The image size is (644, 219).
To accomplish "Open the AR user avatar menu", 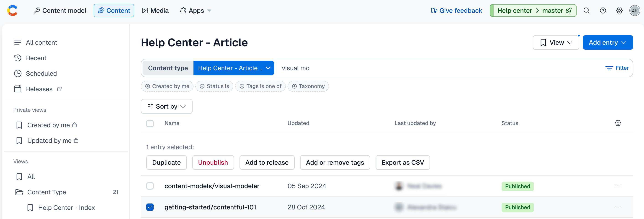I will point(635,10).
